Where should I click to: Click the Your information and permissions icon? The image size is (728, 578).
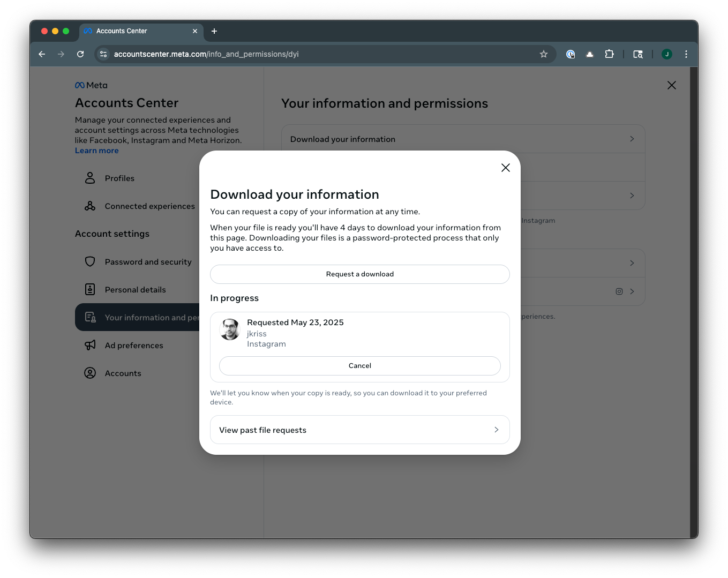(90, 317)
